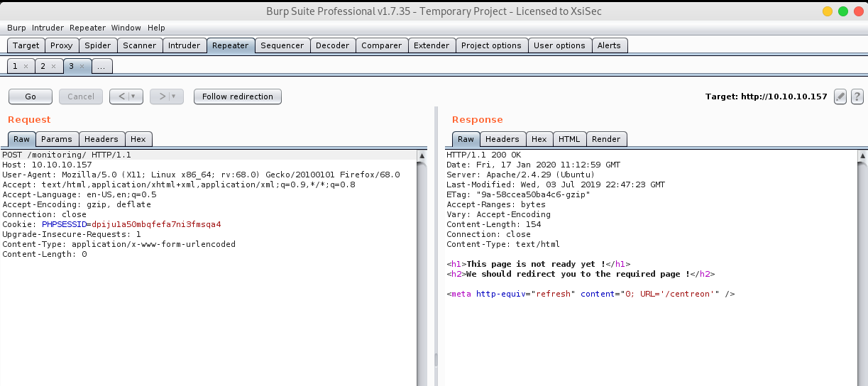Click the ETag response header line
Viewport: 868px width, 386px height.
coord(519,194)
